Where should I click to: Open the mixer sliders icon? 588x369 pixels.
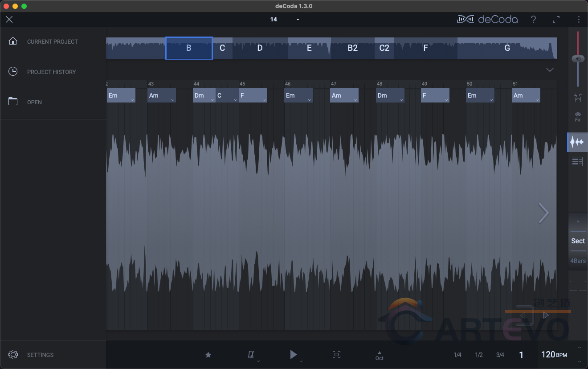coord(578,98)
